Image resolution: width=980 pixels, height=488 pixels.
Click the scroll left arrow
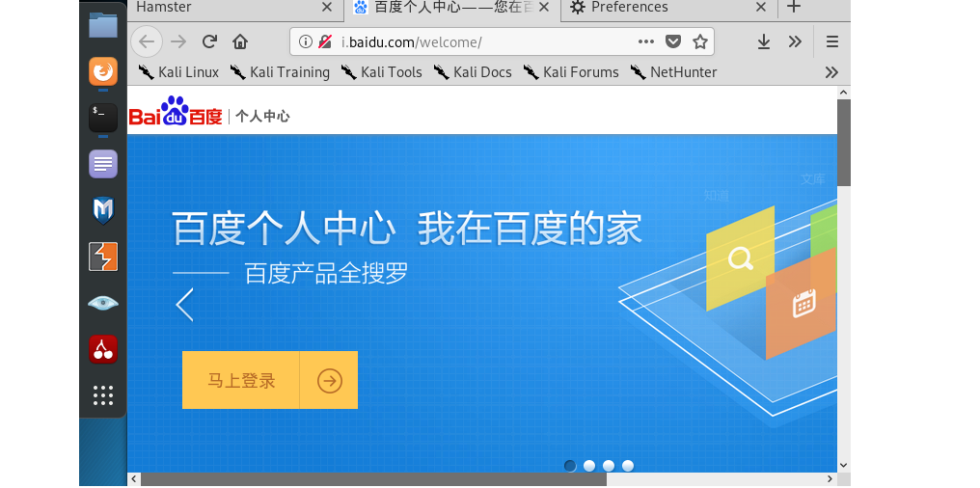coord(134,479)
